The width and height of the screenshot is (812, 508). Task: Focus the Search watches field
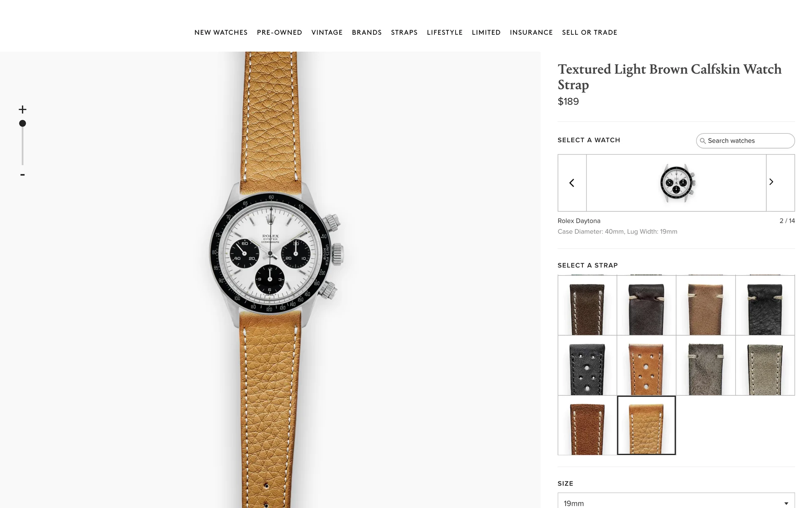click(745, 141)
